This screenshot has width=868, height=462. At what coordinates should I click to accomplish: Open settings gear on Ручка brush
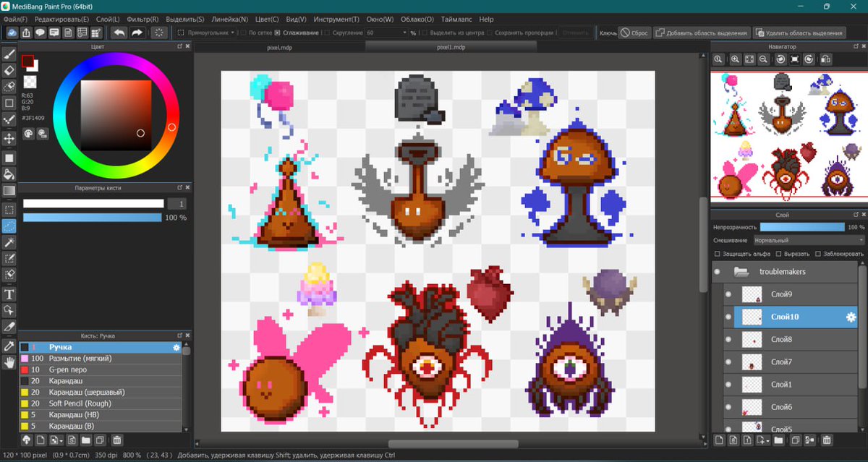176,348
